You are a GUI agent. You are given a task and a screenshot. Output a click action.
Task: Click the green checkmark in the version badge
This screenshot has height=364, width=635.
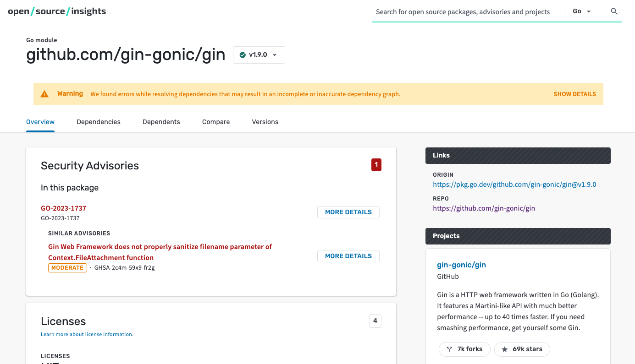pos(243,54)
